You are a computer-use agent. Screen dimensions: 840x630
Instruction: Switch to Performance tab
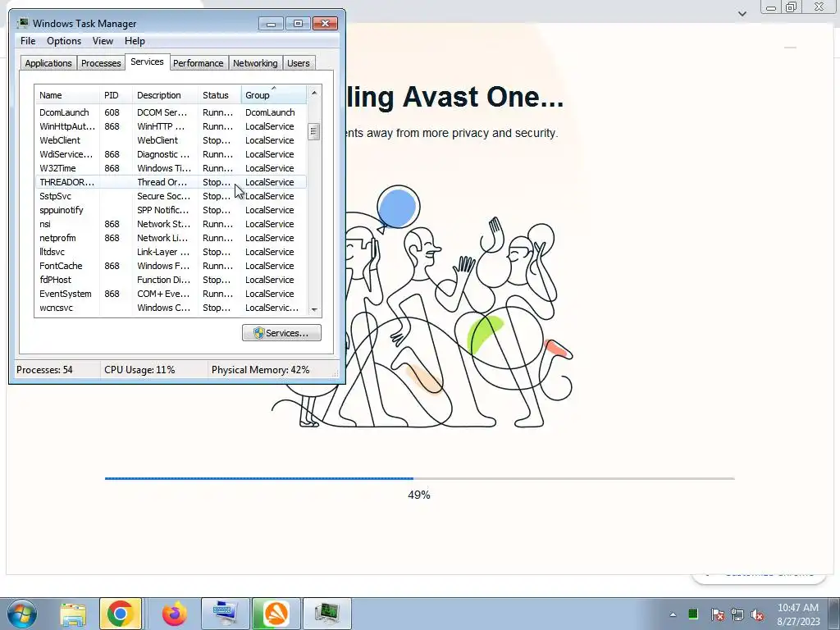coord(199,63)
